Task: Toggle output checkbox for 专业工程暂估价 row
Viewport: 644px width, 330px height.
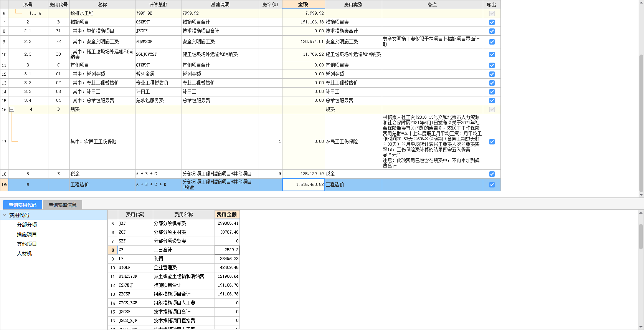Action: (492, 83)
